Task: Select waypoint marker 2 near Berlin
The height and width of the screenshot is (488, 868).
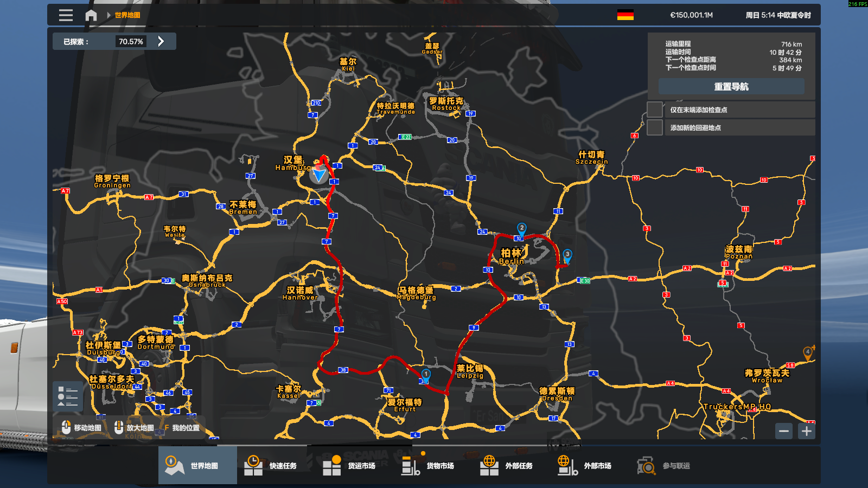Action: coord(521,228)
